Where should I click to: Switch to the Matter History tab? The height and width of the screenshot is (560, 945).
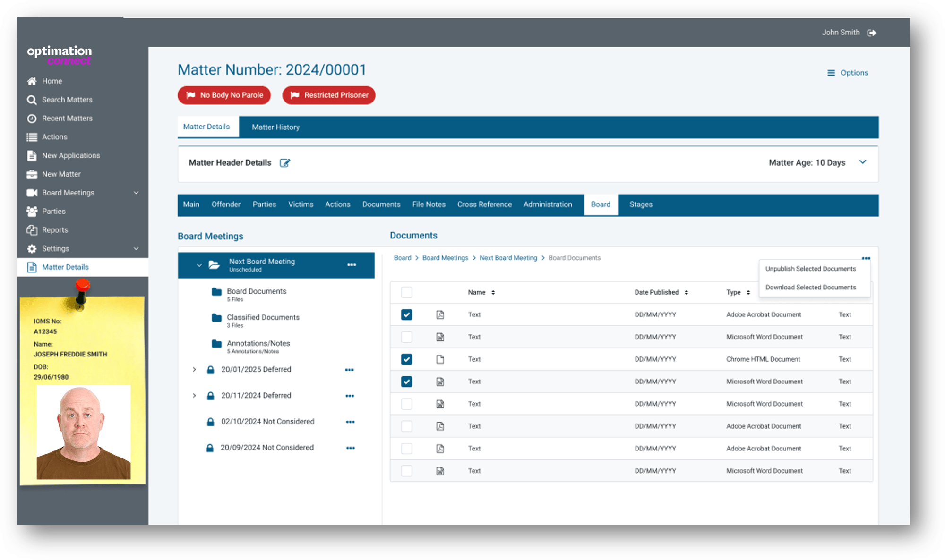click(x=275, y=127)
